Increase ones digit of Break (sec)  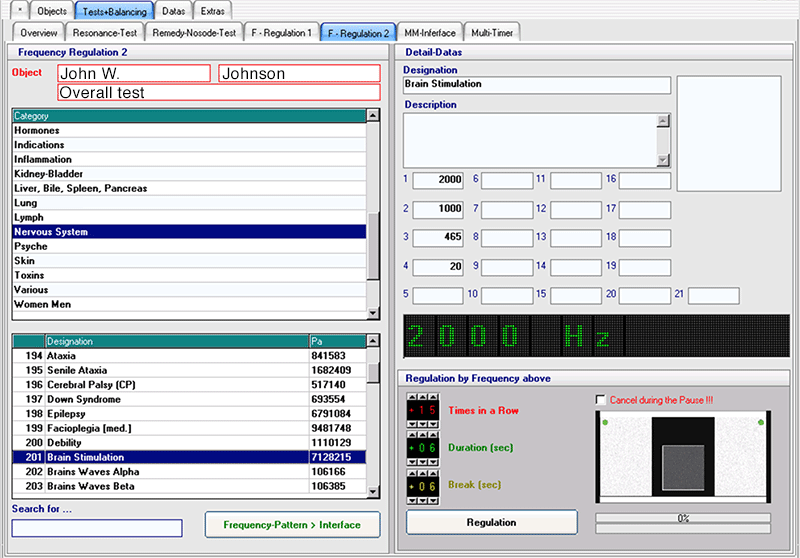coord(433,473)
